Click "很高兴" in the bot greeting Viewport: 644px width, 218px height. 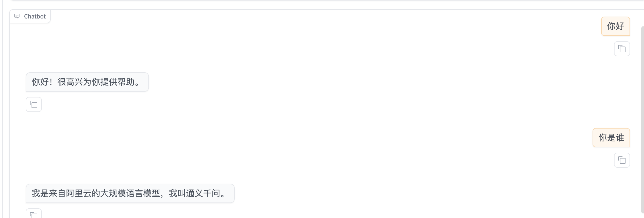(x=70, y=82)
